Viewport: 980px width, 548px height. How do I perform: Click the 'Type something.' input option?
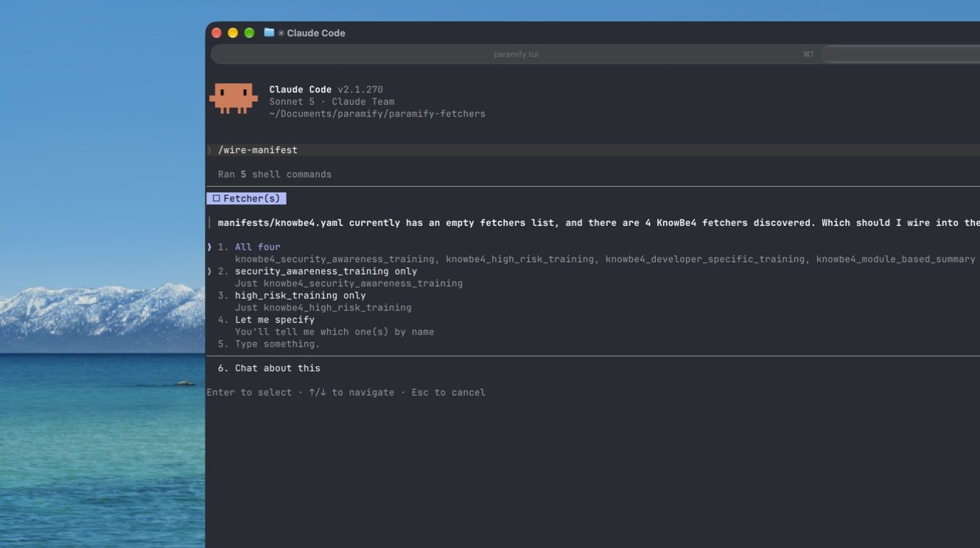(277, 344)
